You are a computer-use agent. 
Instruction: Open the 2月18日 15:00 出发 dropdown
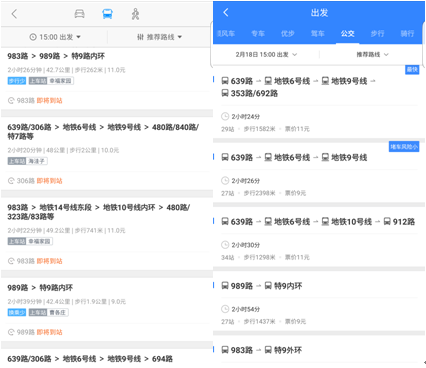(266, 54)
